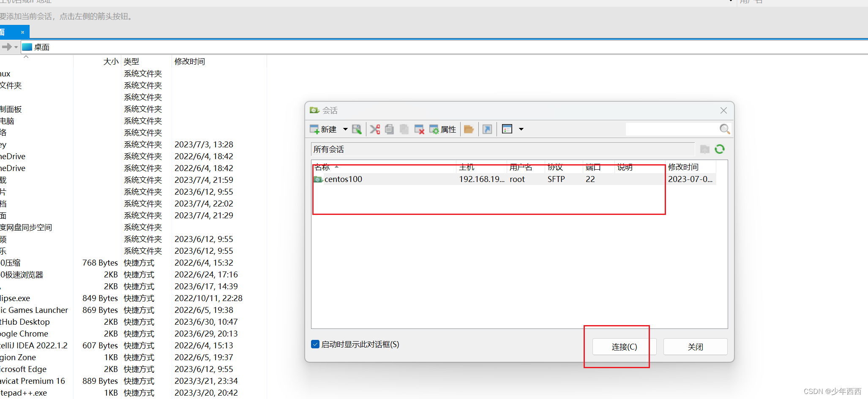
Task: Cut the selected session using scissors icon
Action: pos(374,129)
